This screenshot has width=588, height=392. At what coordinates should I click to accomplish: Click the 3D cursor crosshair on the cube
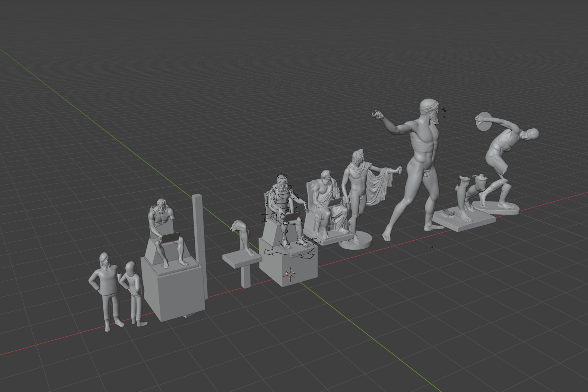(x=290, y=275)
